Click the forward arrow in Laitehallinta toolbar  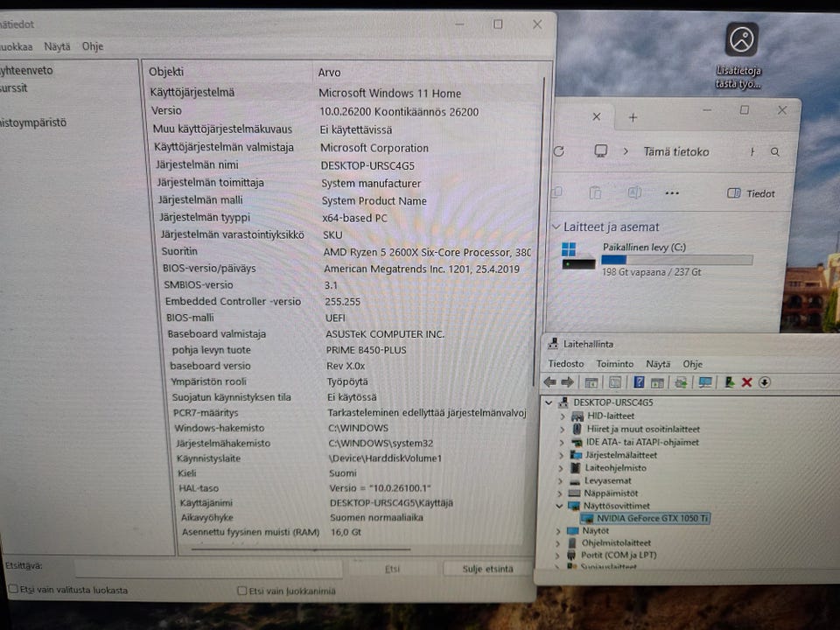pos(567,382)
